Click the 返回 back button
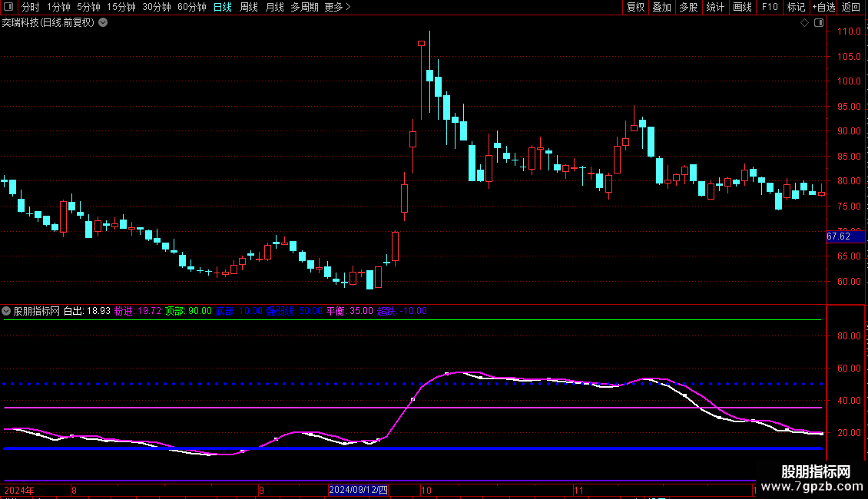The image size is (868, 499). pos(851,7)
